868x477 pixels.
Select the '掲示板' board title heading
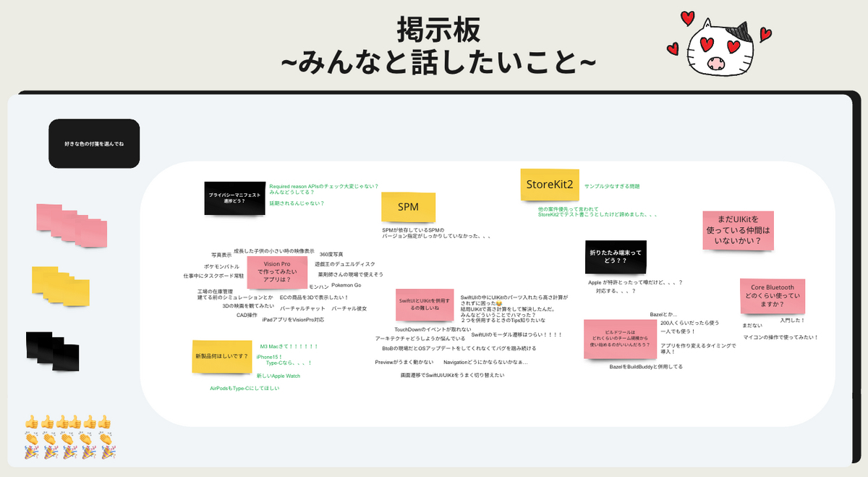point(438,31)
